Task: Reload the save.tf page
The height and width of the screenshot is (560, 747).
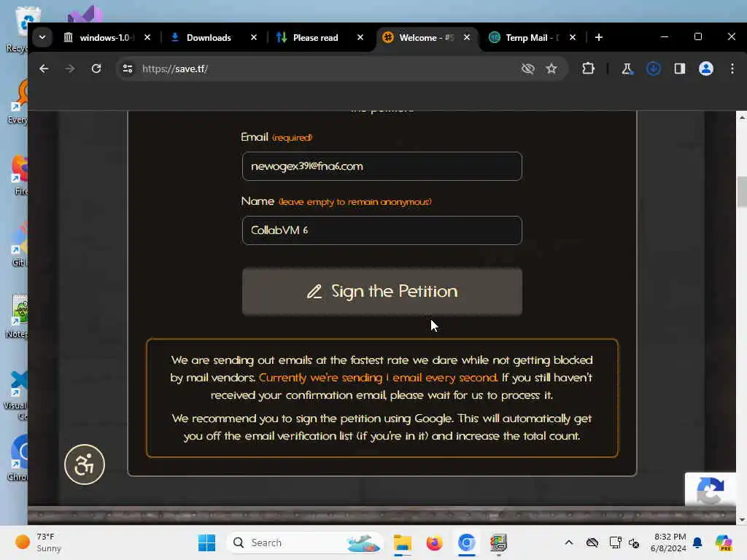Action: tap(96, 69)
